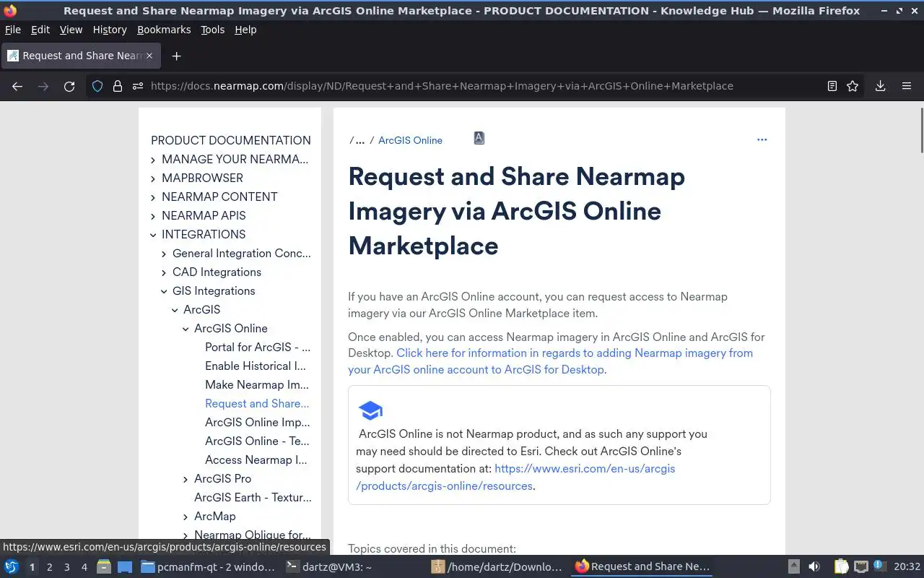This screenshot has height=578, width=924.
Task: Click the taskbar tray arrow up icon
Action: [793, 566]
